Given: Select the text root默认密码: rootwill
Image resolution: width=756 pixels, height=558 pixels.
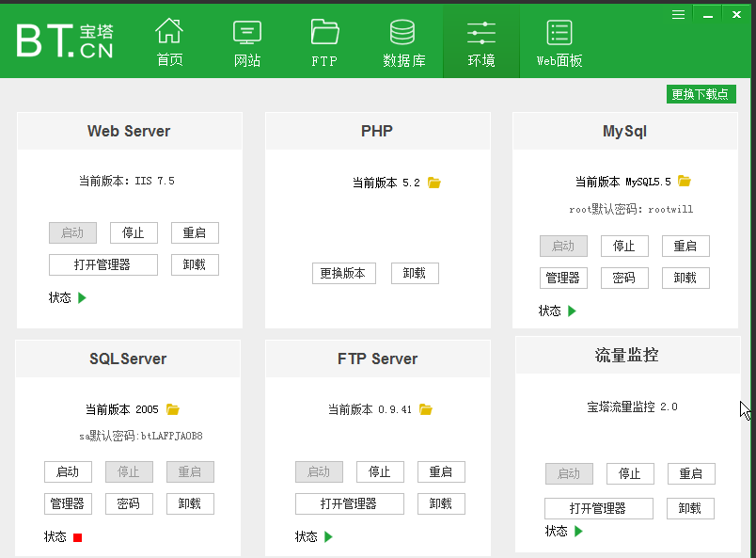Looking at the screenshot, I should coord(631,209).
